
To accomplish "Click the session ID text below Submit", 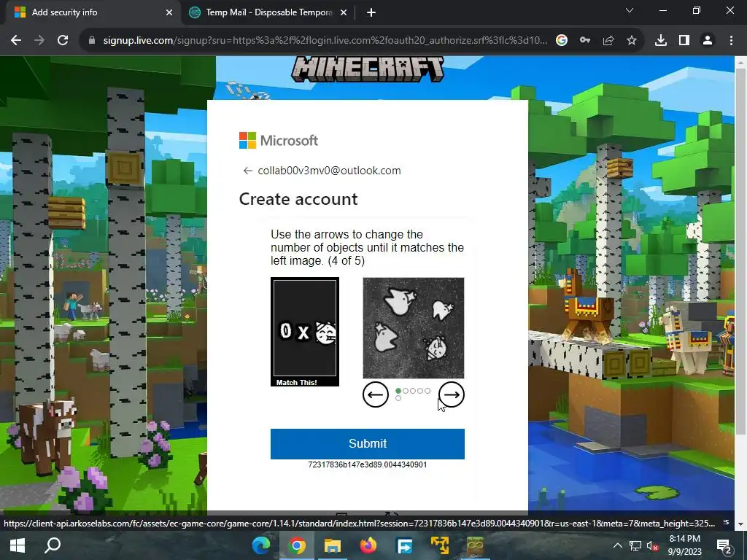I will [368, 464].
